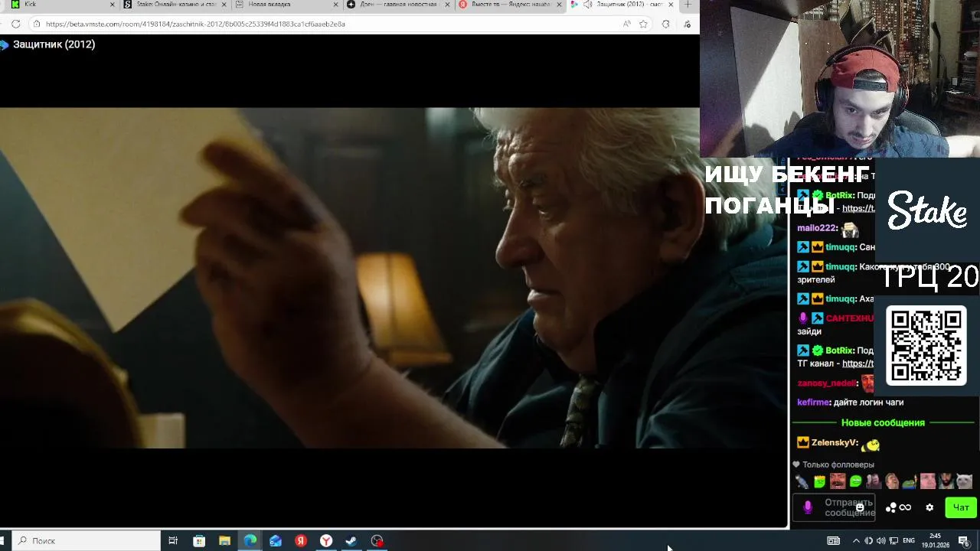Open the volume control in system tray
This screenshot has width=980, height=551.
click(880, 541)
